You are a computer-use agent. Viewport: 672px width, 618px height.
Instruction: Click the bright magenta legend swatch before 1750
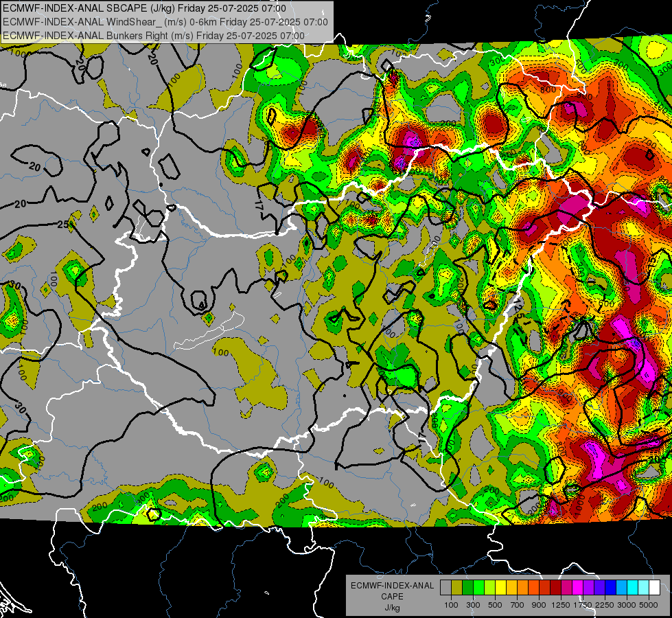pyautogui.click(x=578, y=588)
